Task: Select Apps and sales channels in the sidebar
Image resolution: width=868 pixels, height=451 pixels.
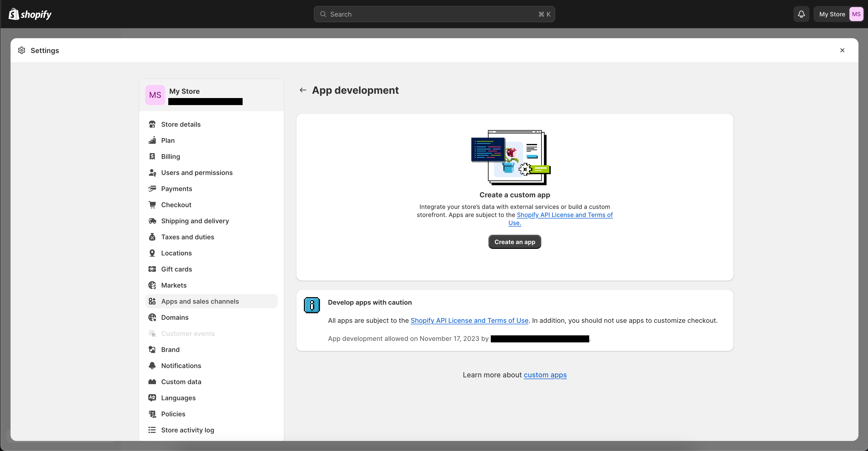Action: (x=200, y=301)
